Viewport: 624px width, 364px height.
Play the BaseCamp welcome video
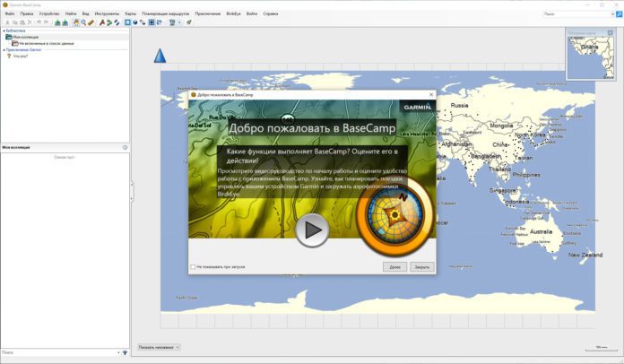pyautogui.click(x=312, y=230)
